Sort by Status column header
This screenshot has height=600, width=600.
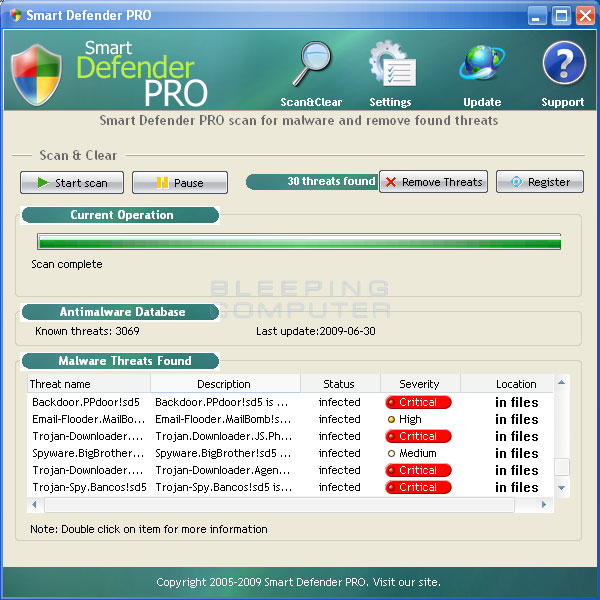pos(339,384)
